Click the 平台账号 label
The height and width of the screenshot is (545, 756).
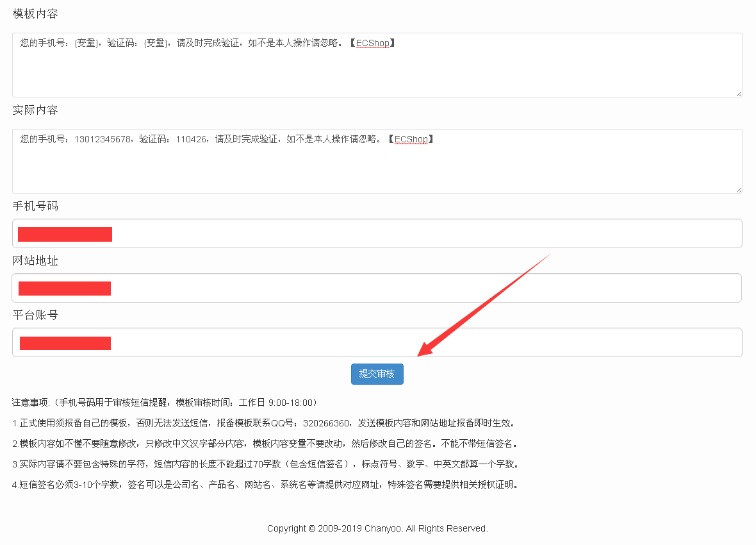coord(35,315)
